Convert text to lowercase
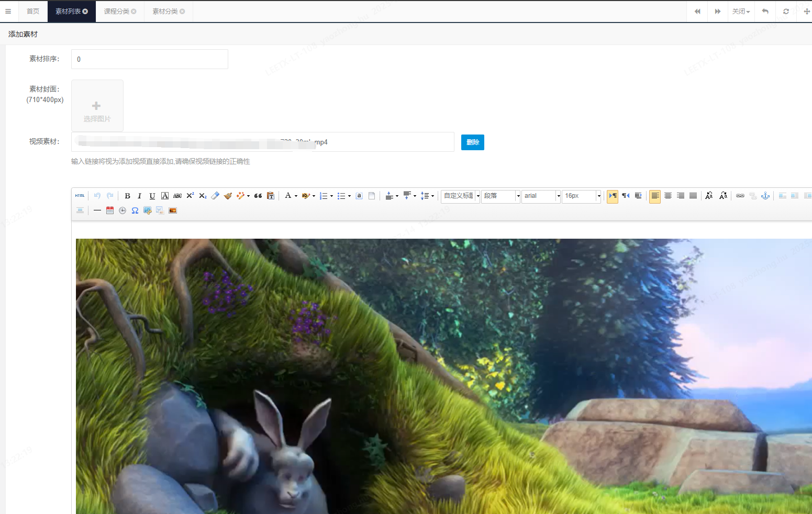This screenshot has width=812, height=514. pyautogui.click(x=723, y=196)
